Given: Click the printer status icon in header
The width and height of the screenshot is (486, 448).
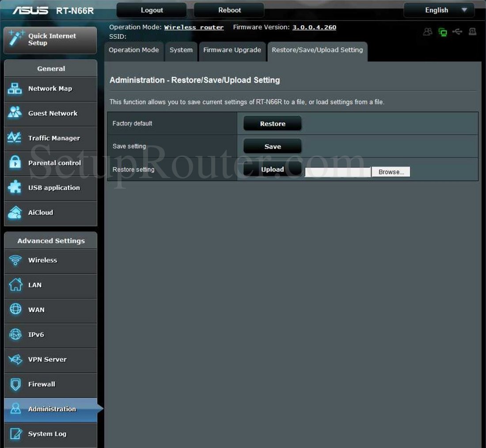Looking at the screenshot, I should pos(472,32).
